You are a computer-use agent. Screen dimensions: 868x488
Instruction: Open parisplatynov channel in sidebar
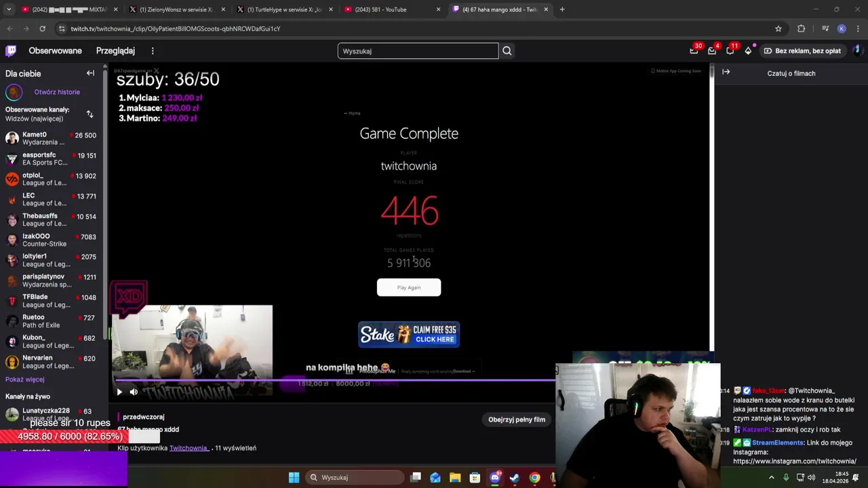(x=52, y=281)
